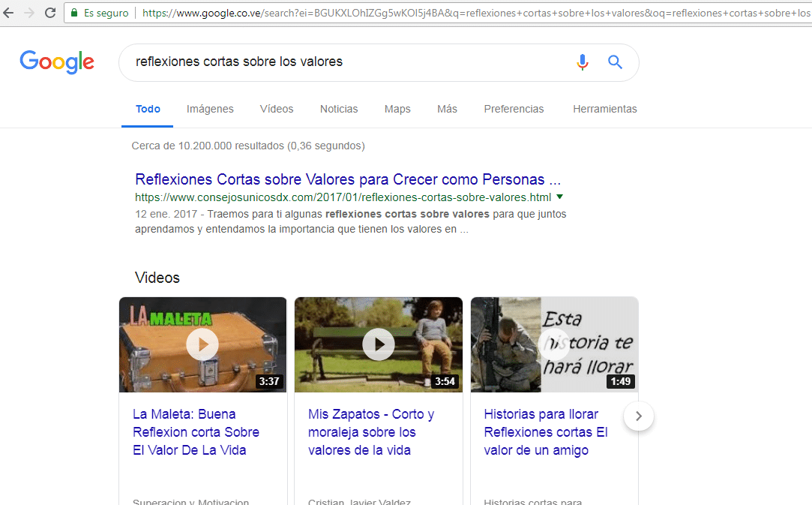Show next videos with the carousel arrow
Screen dimensions: 812x505
click(639, 416)
